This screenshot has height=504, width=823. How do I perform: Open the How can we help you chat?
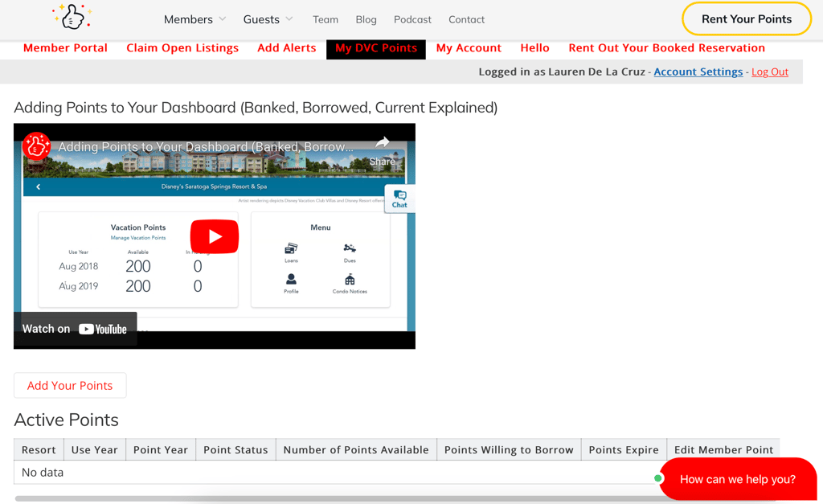[x=738, y=479]
